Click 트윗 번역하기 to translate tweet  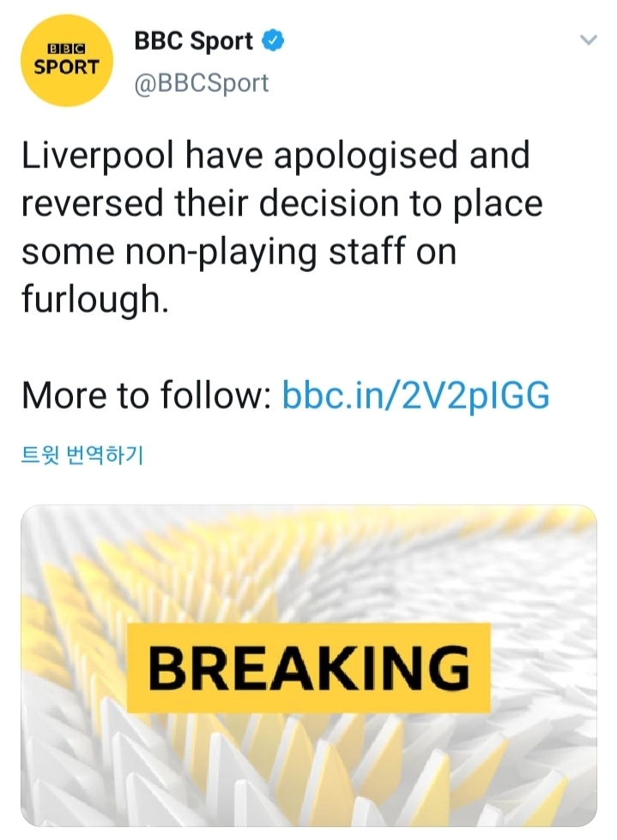point(82,455)
